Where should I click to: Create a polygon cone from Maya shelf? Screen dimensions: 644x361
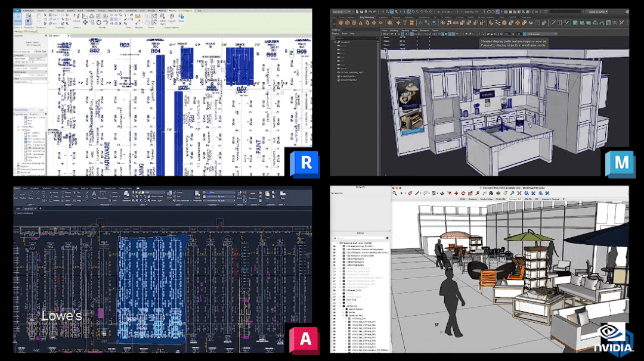361,23
